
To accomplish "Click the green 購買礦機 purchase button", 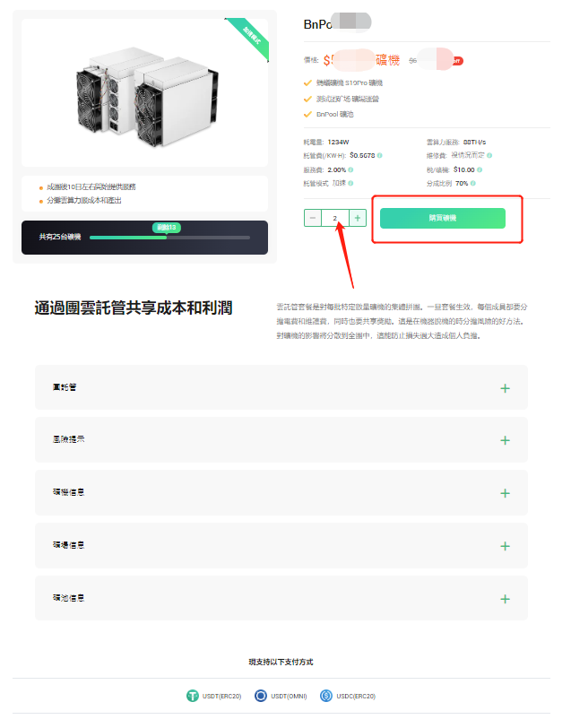I will 443,218.
